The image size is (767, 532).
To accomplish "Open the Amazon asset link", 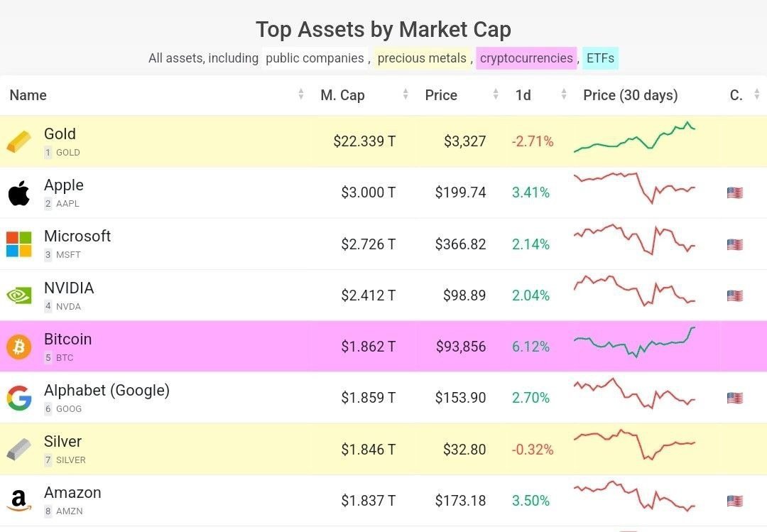I will point(72,492).
